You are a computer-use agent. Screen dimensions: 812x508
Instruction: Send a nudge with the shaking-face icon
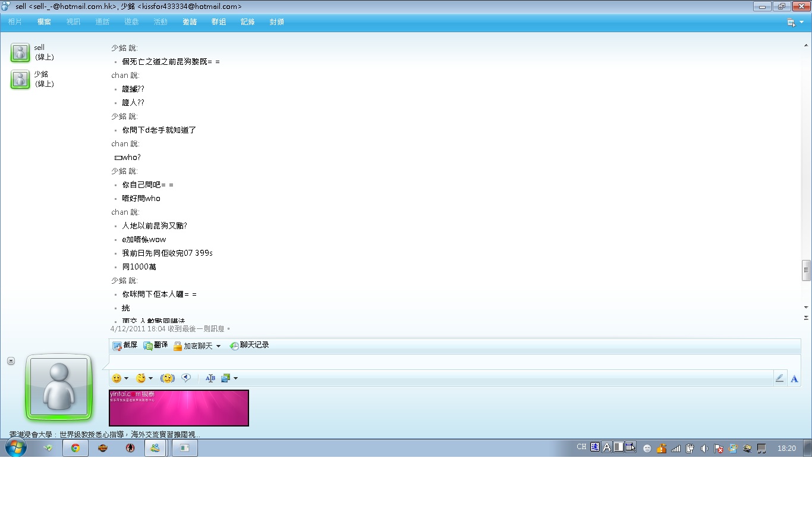[x=168, y=378]
